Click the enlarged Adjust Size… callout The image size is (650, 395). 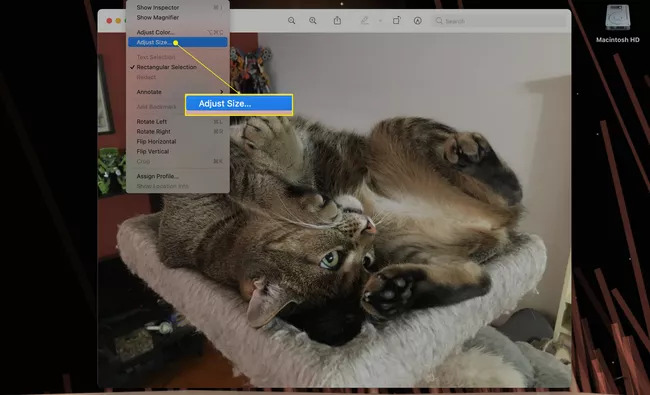click(x=239, y=104)
